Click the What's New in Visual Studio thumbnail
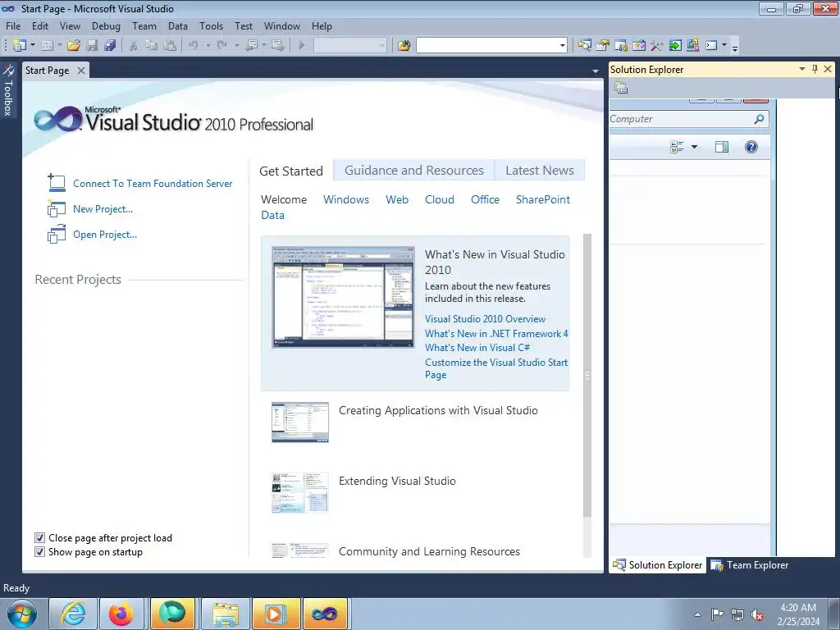Viewport: 840px width, 630px height. (343, 297)
